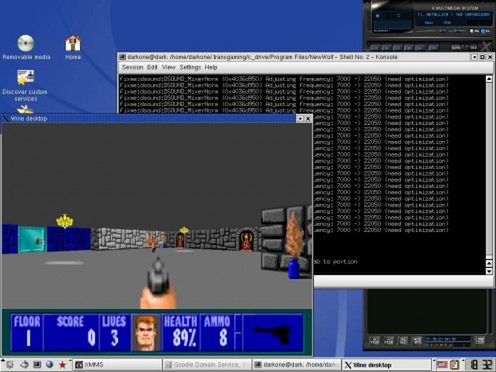Image resolution: width=496 pixels, height=372 pixels.
Task: Click the red star icon in the taskbar
Action: click(x=62, y=365)
